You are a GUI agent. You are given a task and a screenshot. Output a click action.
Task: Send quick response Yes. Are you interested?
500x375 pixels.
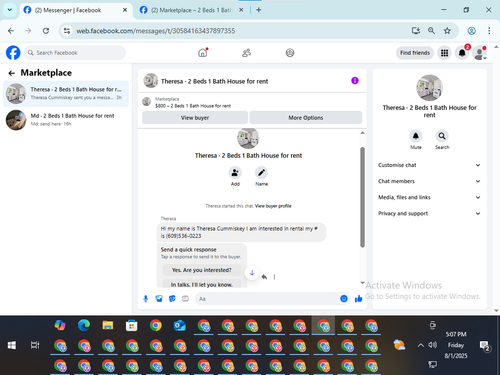coord(202,270)
